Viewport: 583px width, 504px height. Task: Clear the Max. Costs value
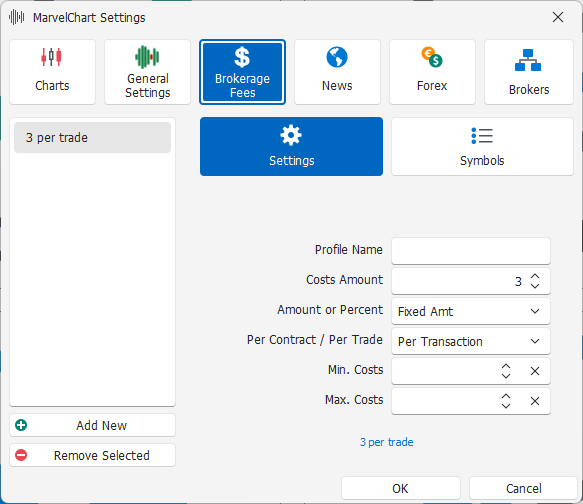click(x=535, y=401)
